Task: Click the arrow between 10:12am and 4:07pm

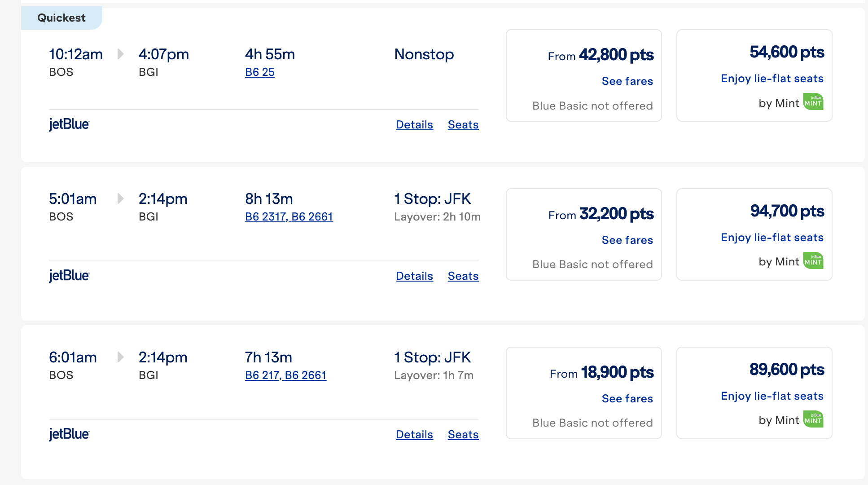Action: (x=120, y=54)
